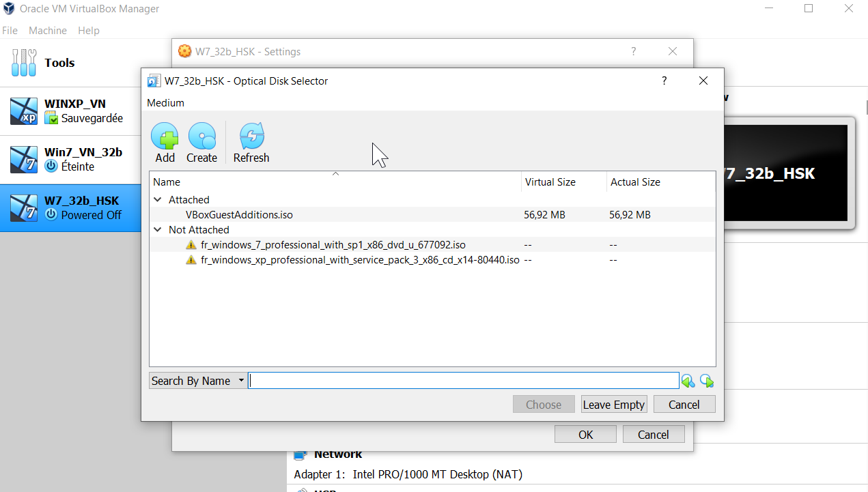This screenshot has height=492, width=868.
Task: Click Cancel in the Settings window
Action: (x=654, y=435)
